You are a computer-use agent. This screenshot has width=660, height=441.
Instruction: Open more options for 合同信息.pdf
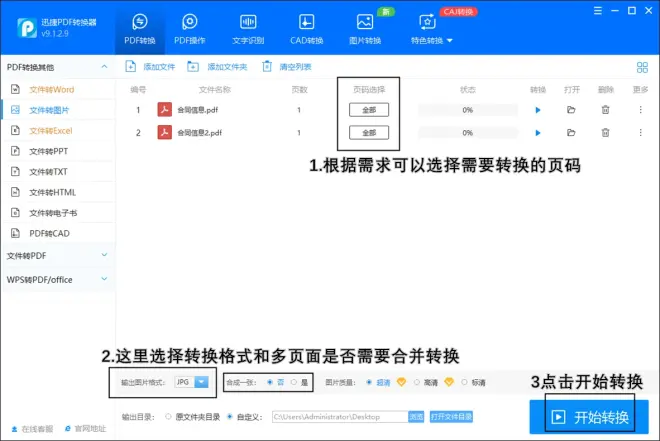(641, 110)
